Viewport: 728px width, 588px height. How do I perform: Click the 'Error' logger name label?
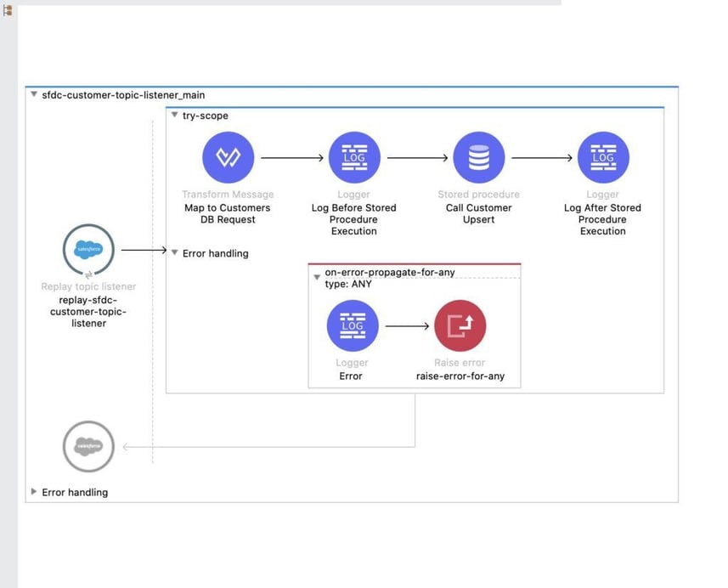click(351, 376)
